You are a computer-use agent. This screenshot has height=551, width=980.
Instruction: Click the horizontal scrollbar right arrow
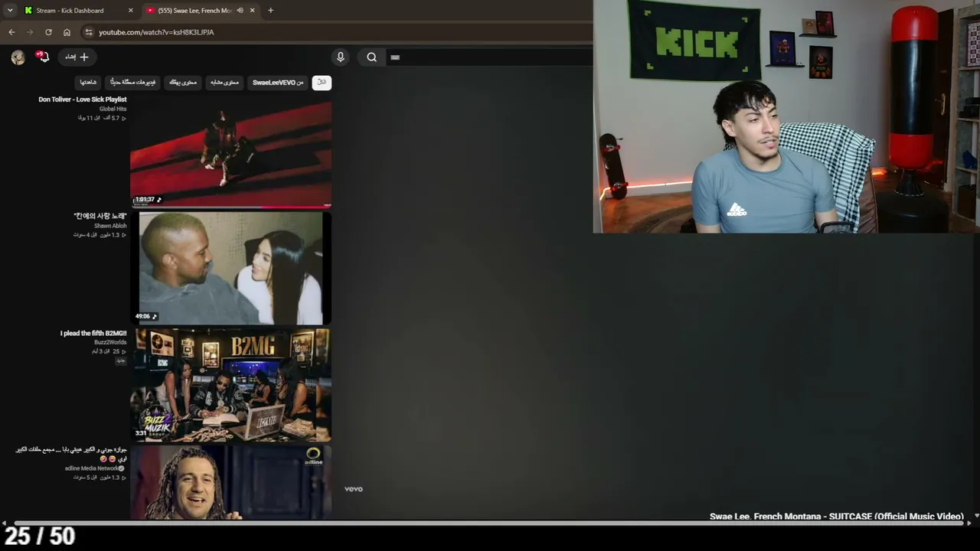point(969,523)
